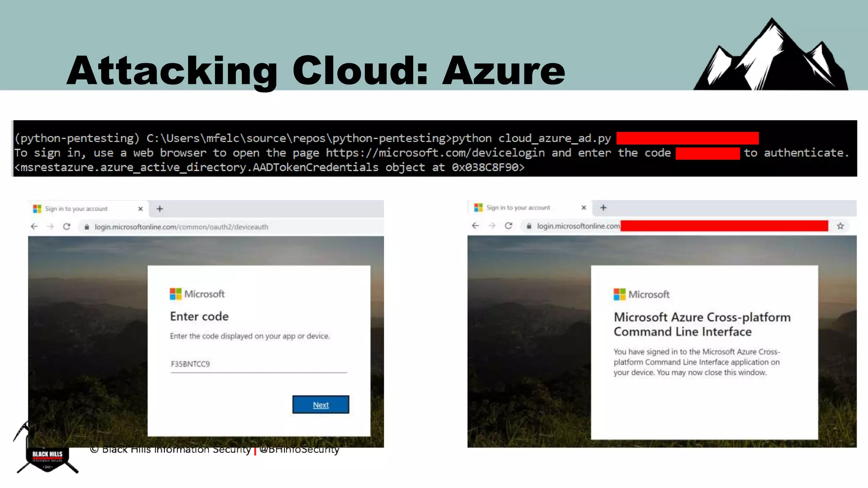Click Microsoft logo in Cross-platform CLI dialog
Viewport: 868px width, 488px height.
641,294
